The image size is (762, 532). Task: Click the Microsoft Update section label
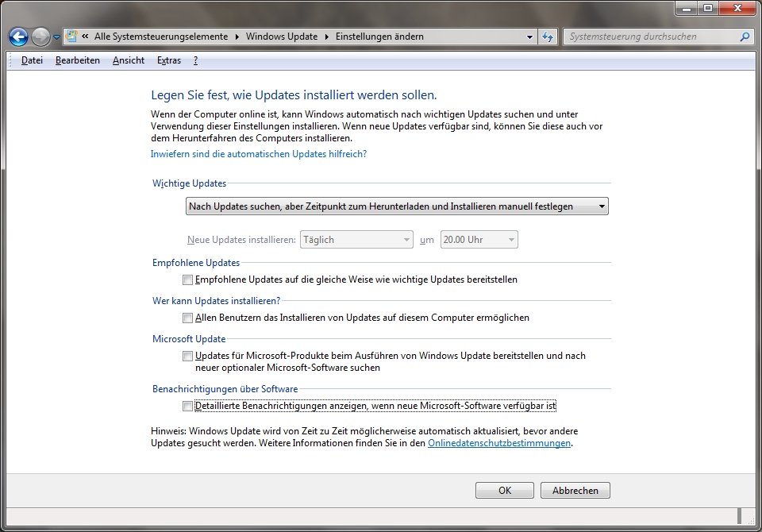(x=189, y=339)
